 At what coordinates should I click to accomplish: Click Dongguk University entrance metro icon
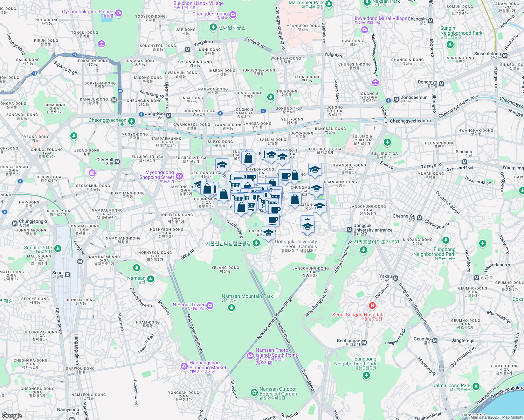pyautogui.click(x=349, y=230)
